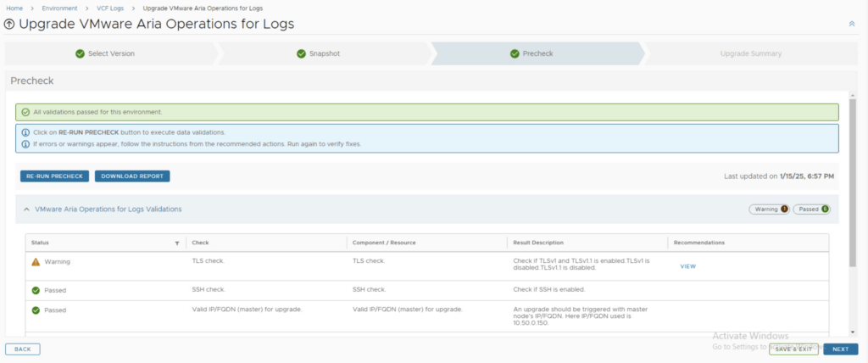Open the Home breadcrumb link
Viewport: 868px width, 363px height.
14,7
